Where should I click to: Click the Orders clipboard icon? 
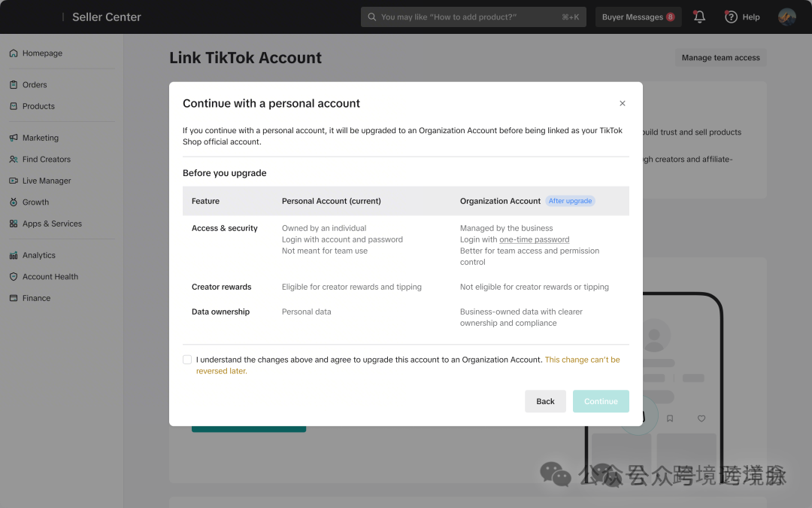(x=14, y=84)
